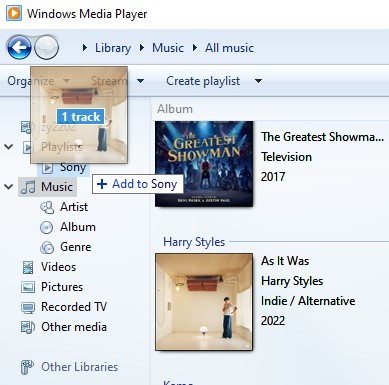Click Music in the breadcrumb
Viewport: 389px width, 385px height.
[x=168, y=48]
